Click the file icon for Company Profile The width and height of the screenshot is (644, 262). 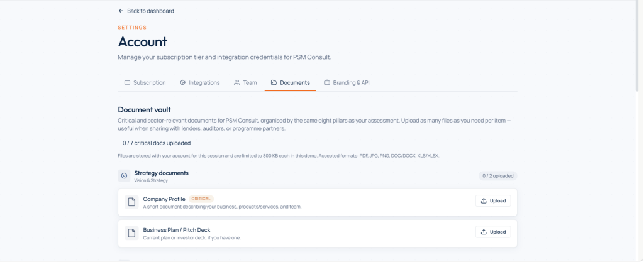click(x=131, y=202)
